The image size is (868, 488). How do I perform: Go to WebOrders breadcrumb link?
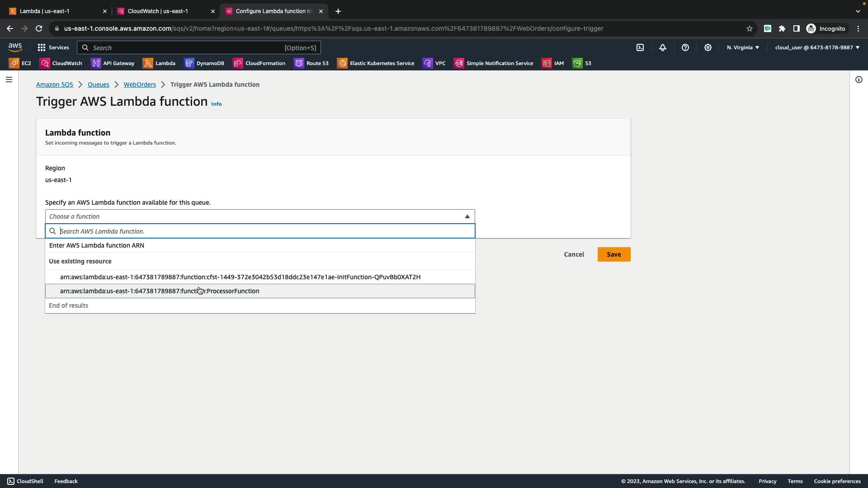click(x=140, y=84)
